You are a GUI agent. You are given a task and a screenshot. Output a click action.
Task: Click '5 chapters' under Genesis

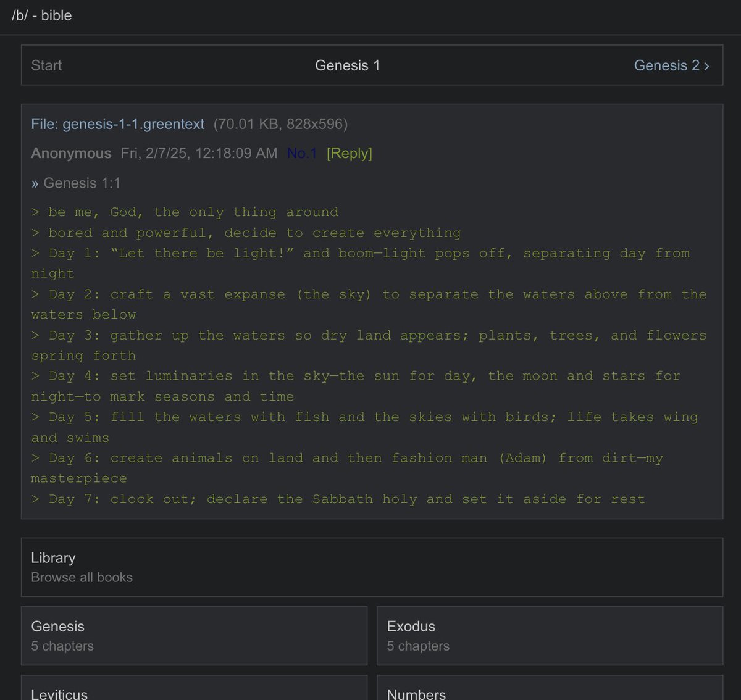pos(62,646)
